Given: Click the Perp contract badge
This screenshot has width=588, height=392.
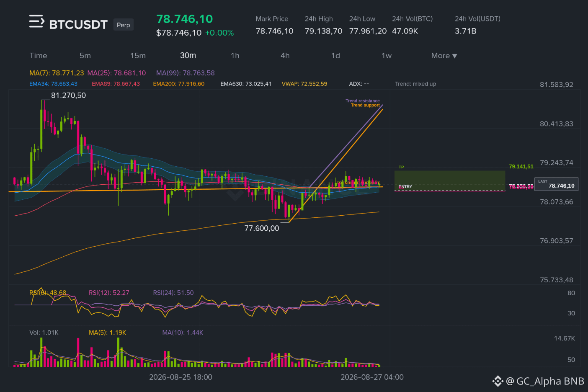Looking at the screenshot, I should 123,25.
